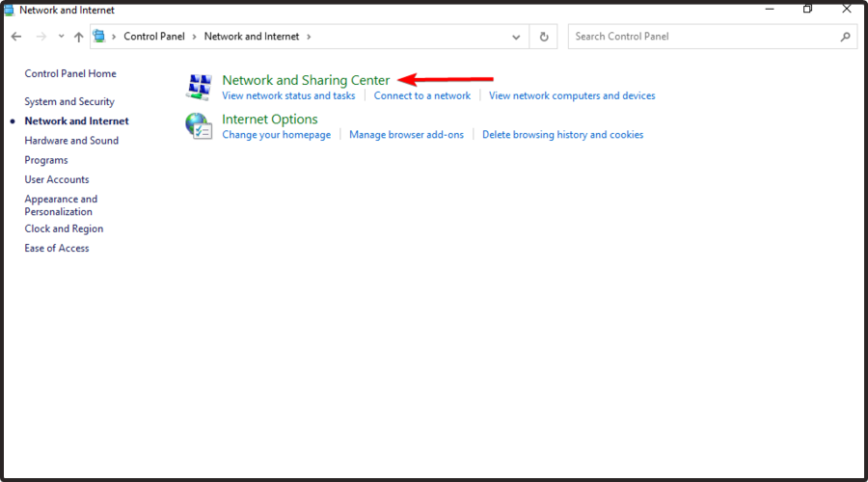Minimize the Network and Internet window
The height and width of the screenshot is (482, 868).
pos(770,9)
